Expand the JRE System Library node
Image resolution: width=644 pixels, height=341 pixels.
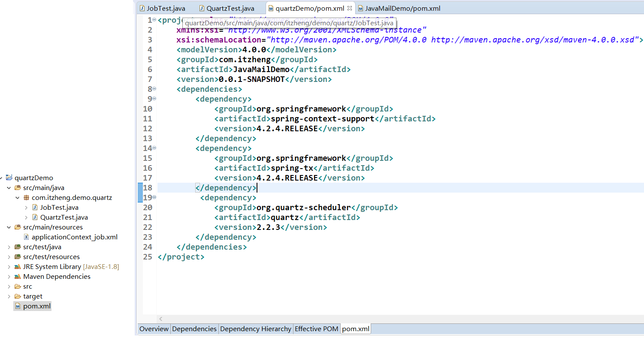tap(9, 266)
